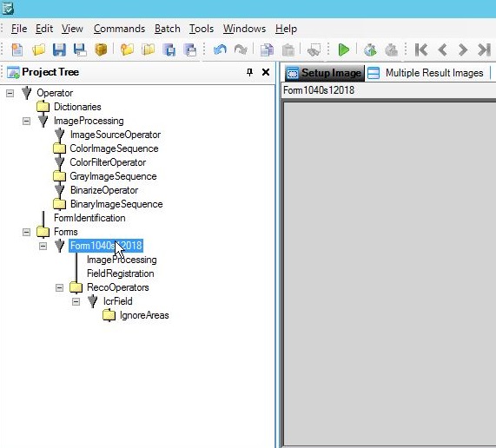The width and height of the screenshot is (496, 448).
Task: Collapse the Operator root node
Action: (x=10, y=93)
